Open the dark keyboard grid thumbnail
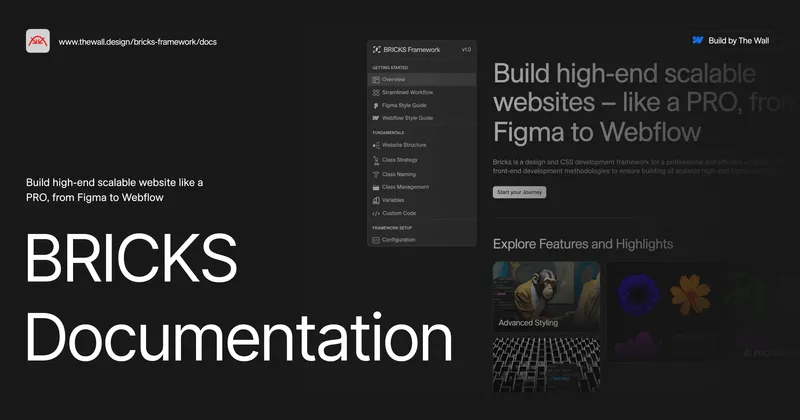Image resolution: width=800 pixels, height=420 pixels. pyautogui.click(x=546, y=364)
